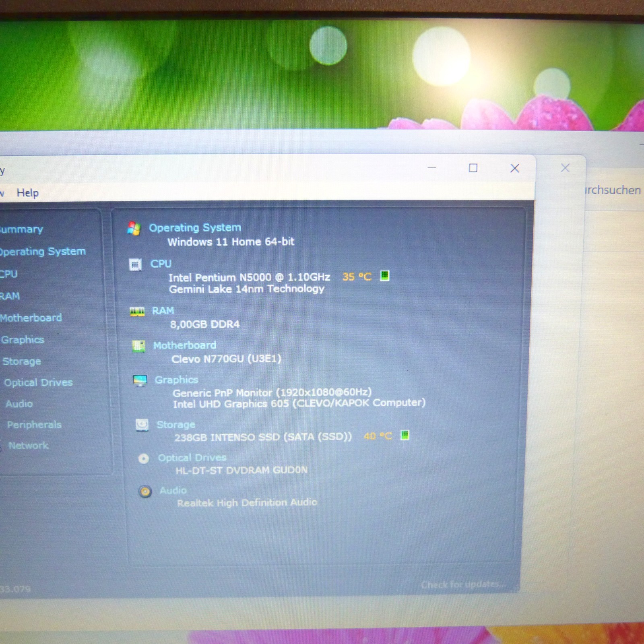Click the text Realtek High Definition Audio
This screenshot has width=644, height=644.
coord(247,503)
